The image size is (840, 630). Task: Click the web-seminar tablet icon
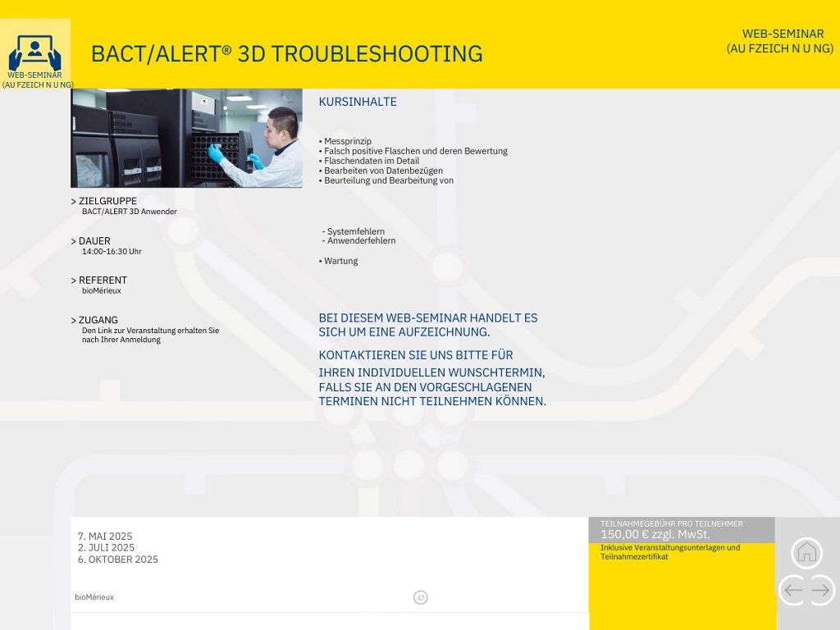tap(34, 52)
